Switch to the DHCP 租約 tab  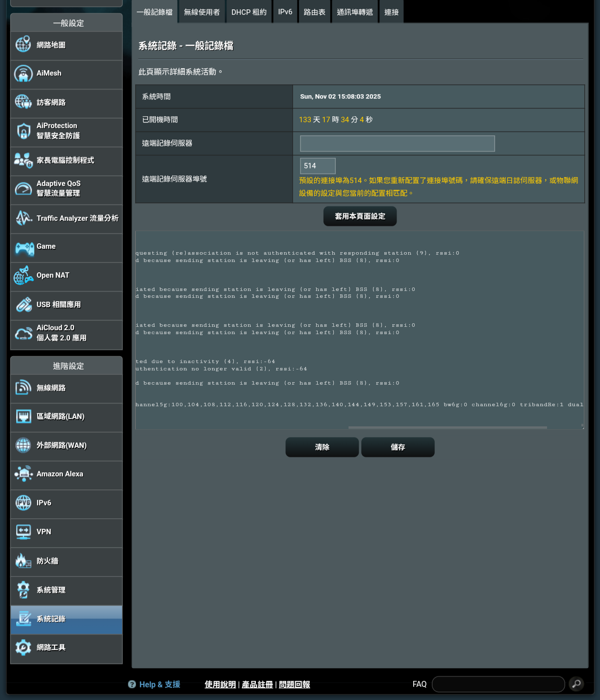click(249, 11)
